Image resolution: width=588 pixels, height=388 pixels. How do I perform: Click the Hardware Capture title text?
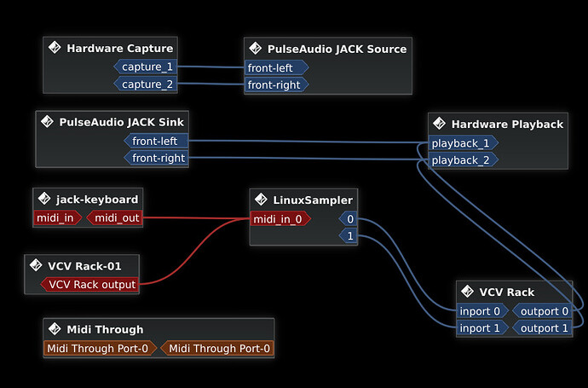(x=120, y=49)
